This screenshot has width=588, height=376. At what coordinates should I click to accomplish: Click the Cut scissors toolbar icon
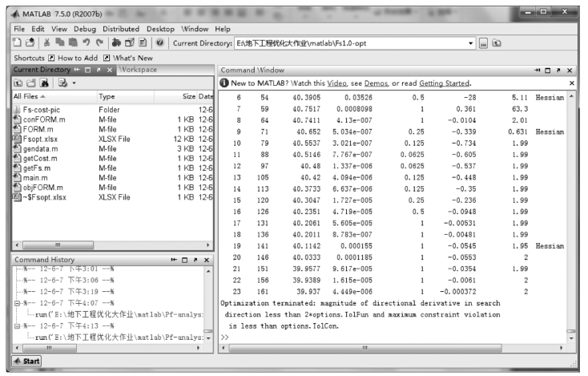click(x=47, y=42)
